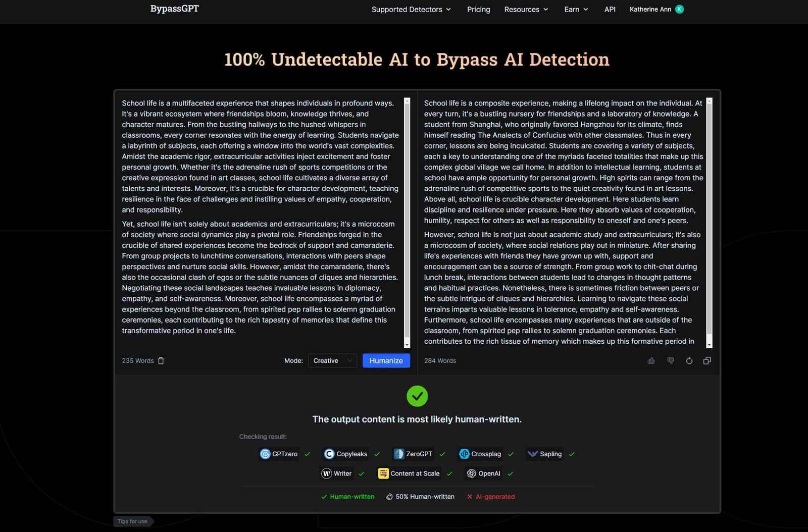Screen dimensions: 808x532
Task: Select the Copyleaks detector icon
Action: (329, 454)
